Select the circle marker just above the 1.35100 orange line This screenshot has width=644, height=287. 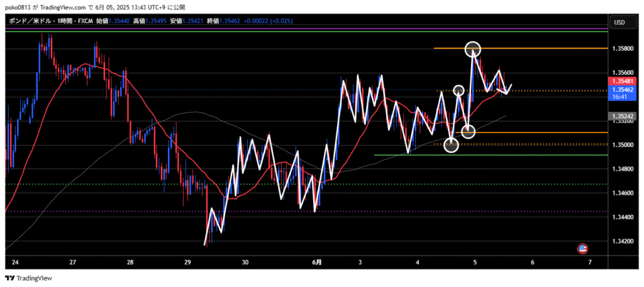468,131
